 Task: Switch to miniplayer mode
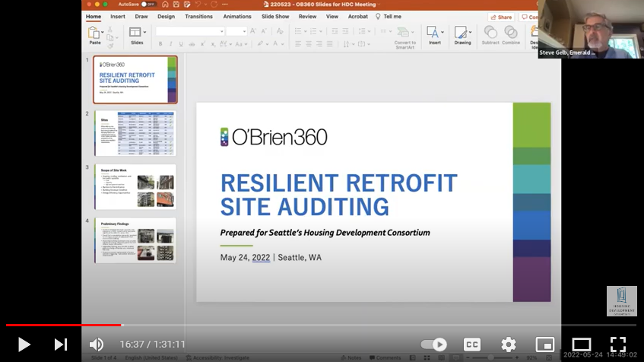tap(545, 345)
